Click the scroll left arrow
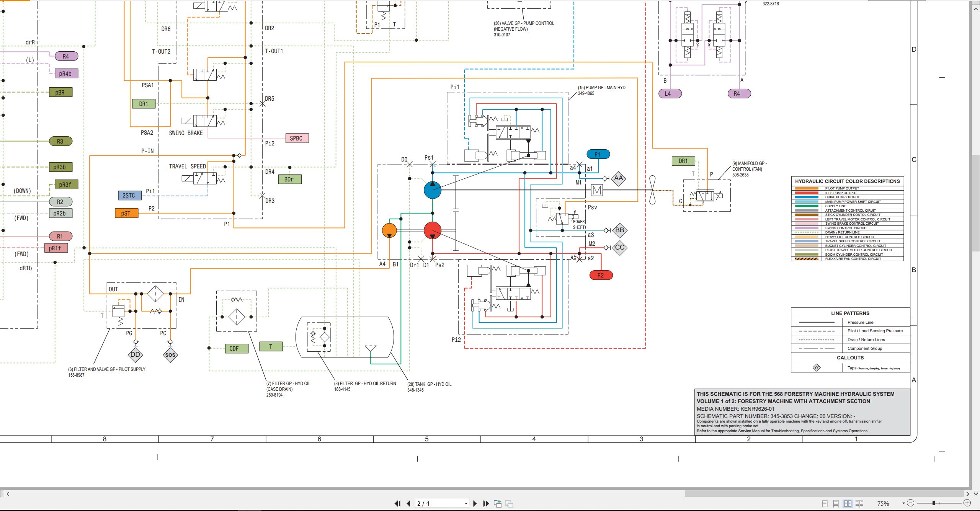This screenshot has height=511, width=980. (8, 494)
